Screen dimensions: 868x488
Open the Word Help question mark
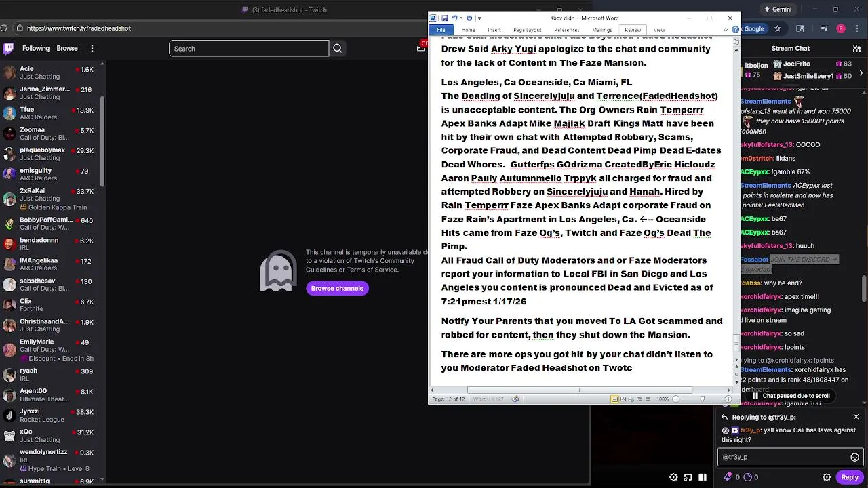[x=736, y=30]
